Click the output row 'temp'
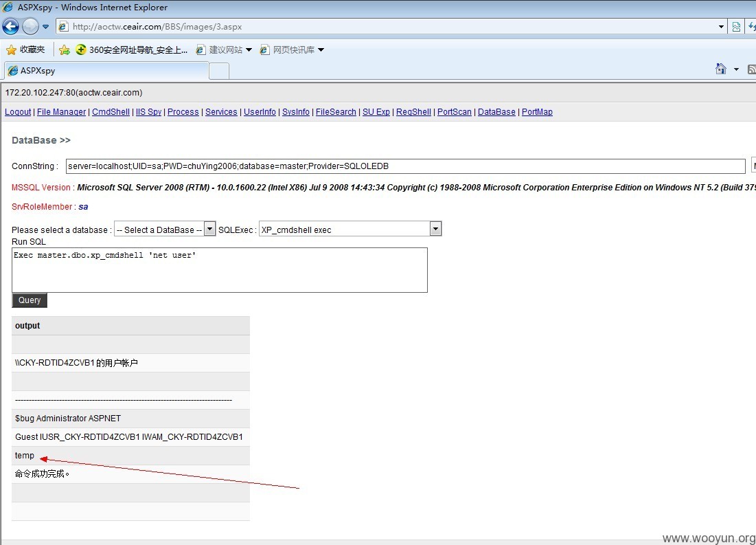 click(x=130, y=456)
